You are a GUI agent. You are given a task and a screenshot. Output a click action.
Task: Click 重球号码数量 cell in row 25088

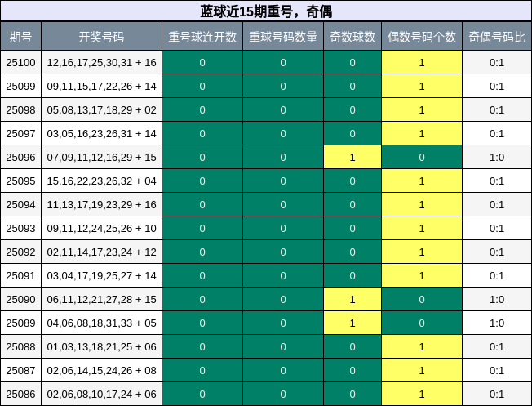coord(283,347)
